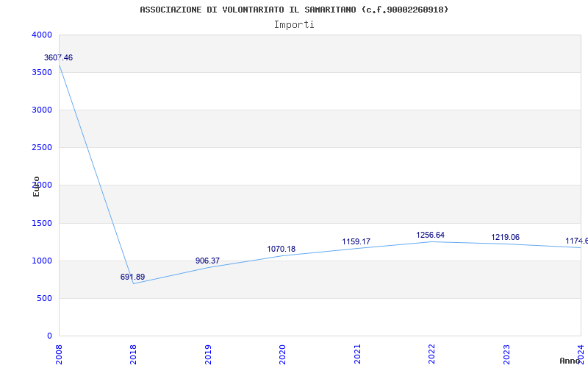Select the 1256.64 data label
Screen dimensions: 588x368
pyautogui.click(x=431, y=235)
